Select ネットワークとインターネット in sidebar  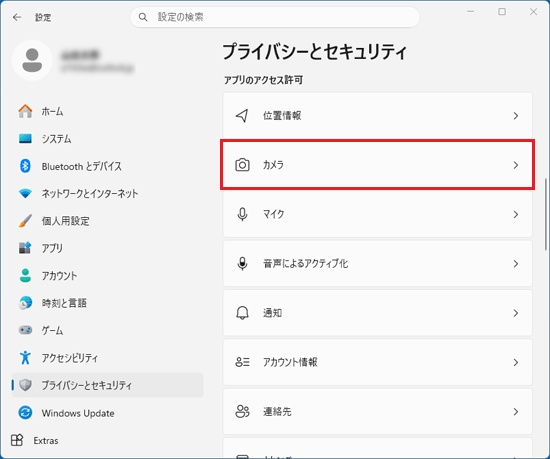[90, 194]
